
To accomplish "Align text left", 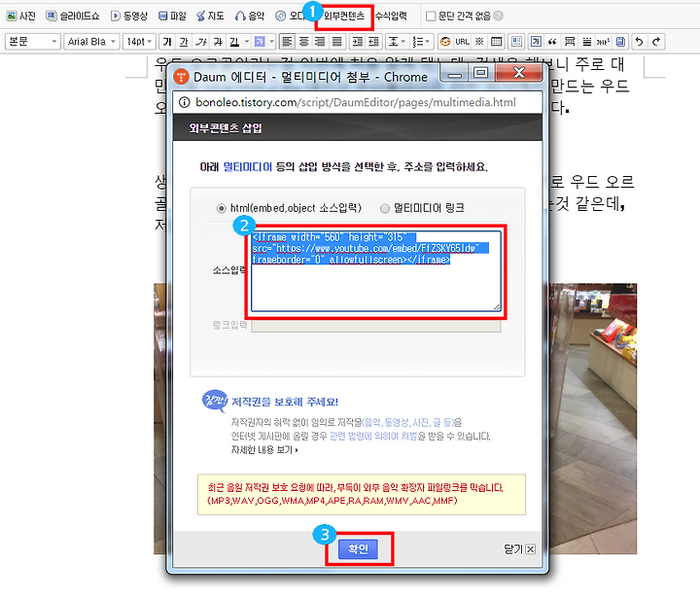I will 287,42.
